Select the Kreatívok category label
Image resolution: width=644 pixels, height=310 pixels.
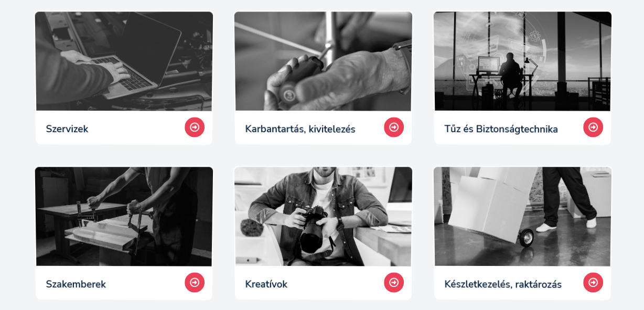[x=266, y=284]
